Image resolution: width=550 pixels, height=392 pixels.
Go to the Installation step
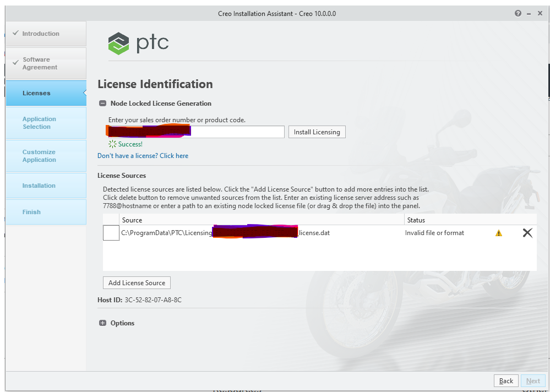coord(39,186)
